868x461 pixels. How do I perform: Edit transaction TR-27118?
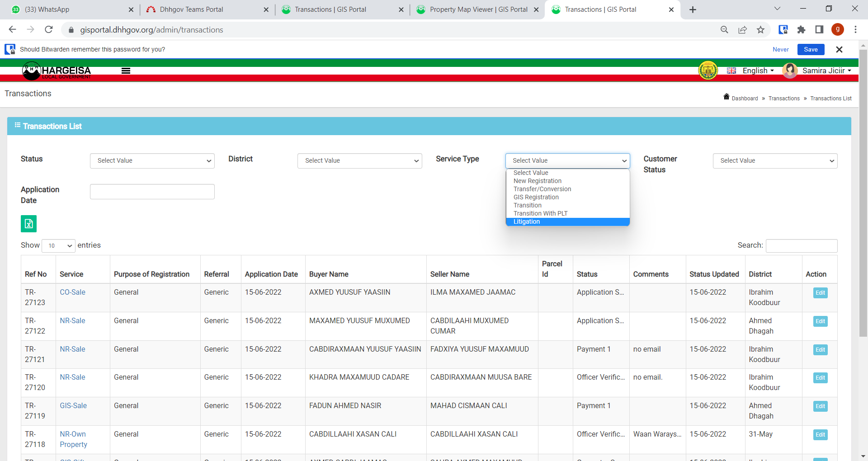[820, 435]
